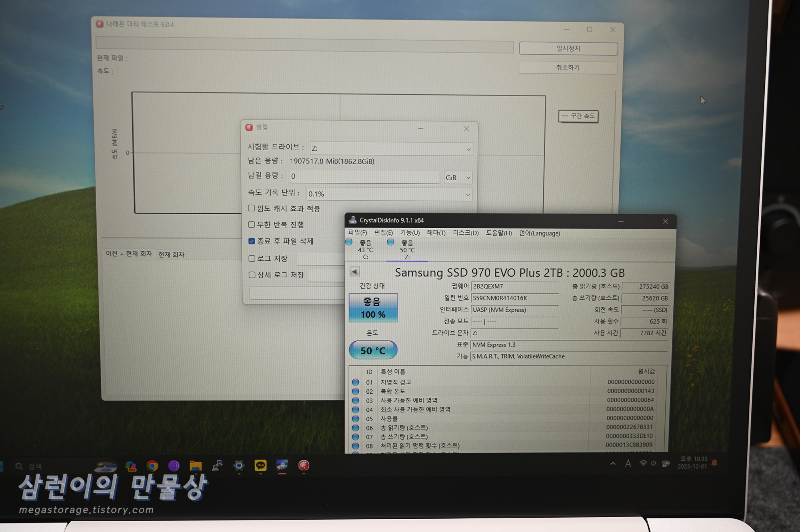Open the 속도 기록 단위 0.1% dropdown
Viewport: 800px width, 532px height.
coord(389,194)
